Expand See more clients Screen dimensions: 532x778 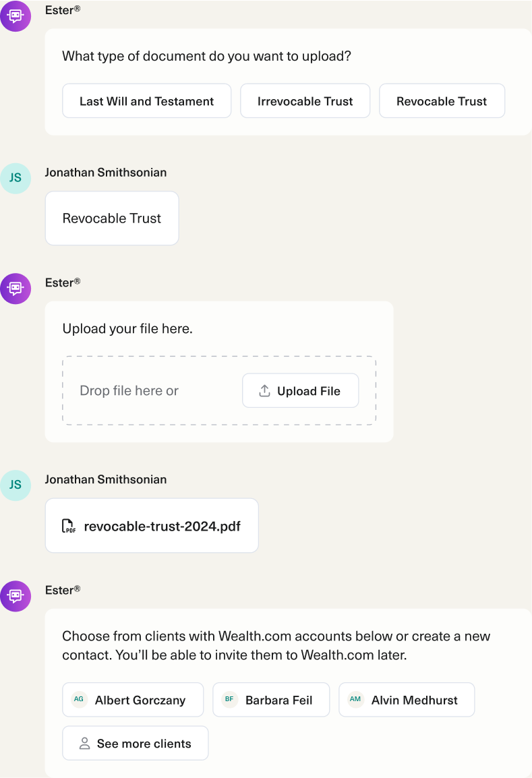[x=136, y=743]
